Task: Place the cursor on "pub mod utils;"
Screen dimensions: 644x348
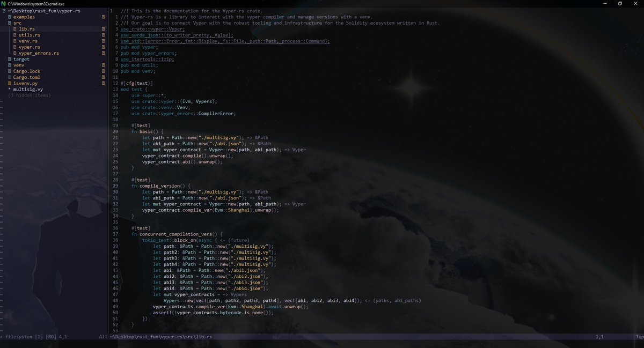Action: (140, 65)
